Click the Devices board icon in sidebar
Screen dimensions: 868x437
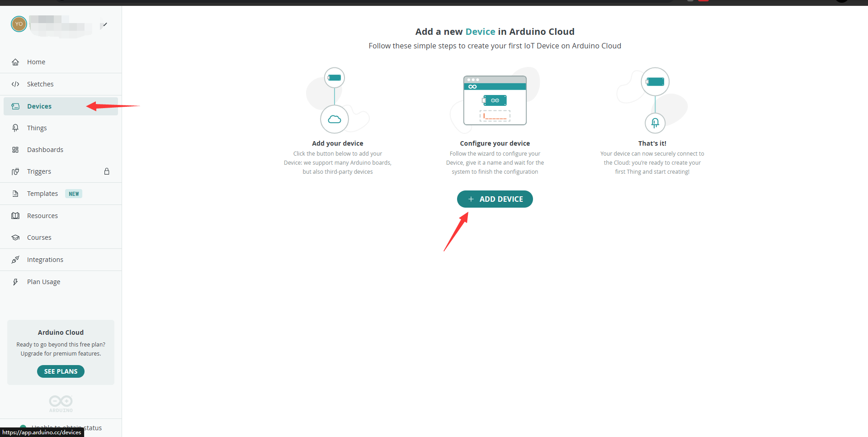pos(15,106)
